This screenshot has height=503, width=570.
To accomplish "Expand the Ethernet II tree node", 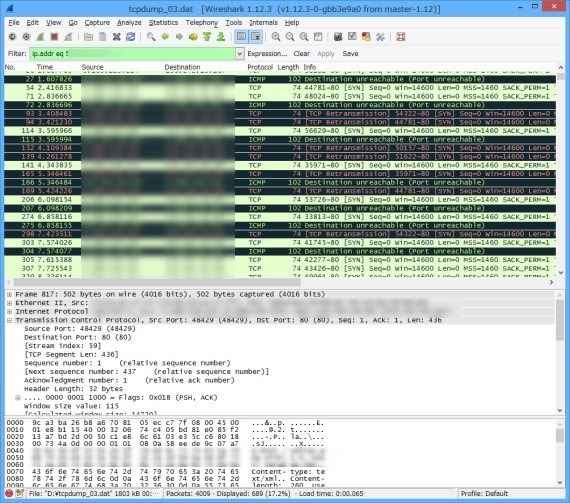I will tap(9, 303).
